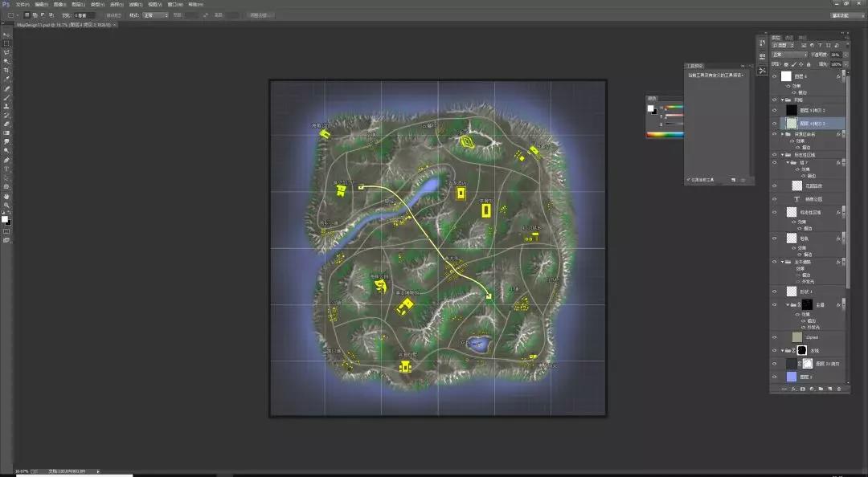The width and height of the screenshot is (868, 477).
Task: Click the foreground/background color swatches in toolbox
Action: click(6, 220)
